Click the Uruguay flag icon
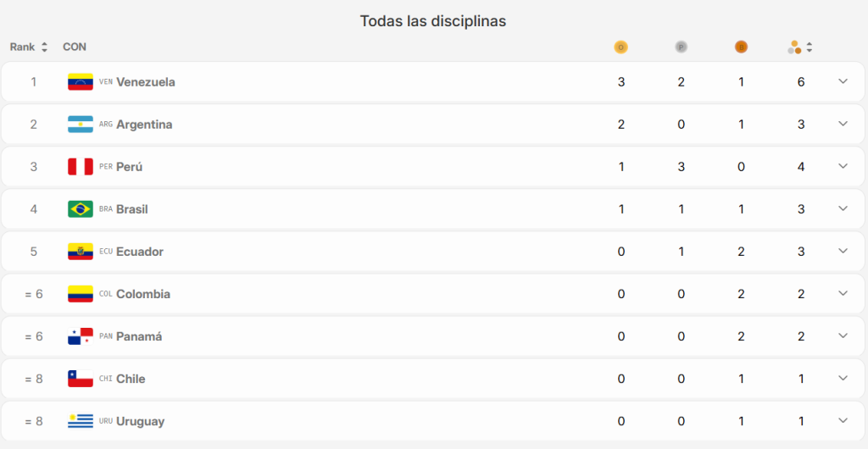This screenshot has height=449, width=868. (81, 421)
